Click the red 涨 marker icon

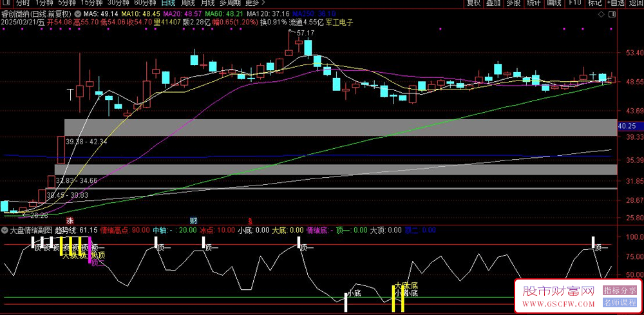coord(71,220)
